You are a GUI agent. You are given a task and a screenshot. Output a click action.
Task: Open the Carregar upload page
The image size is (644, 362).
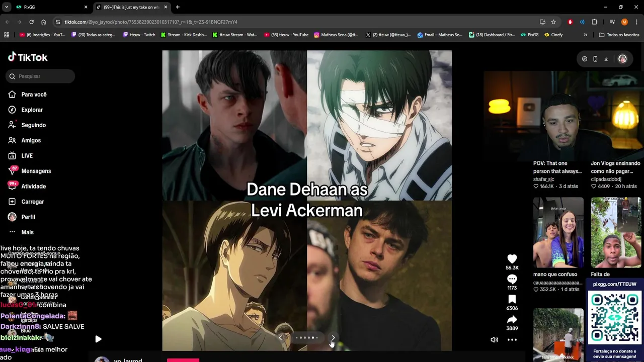click(x=32, y=202)
